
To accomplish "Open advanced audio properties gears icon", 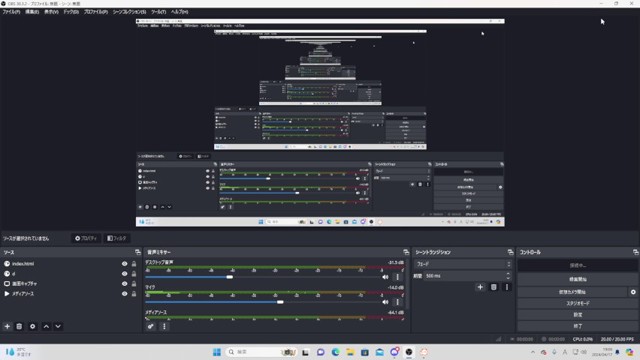I will click(x=151, y=327).
